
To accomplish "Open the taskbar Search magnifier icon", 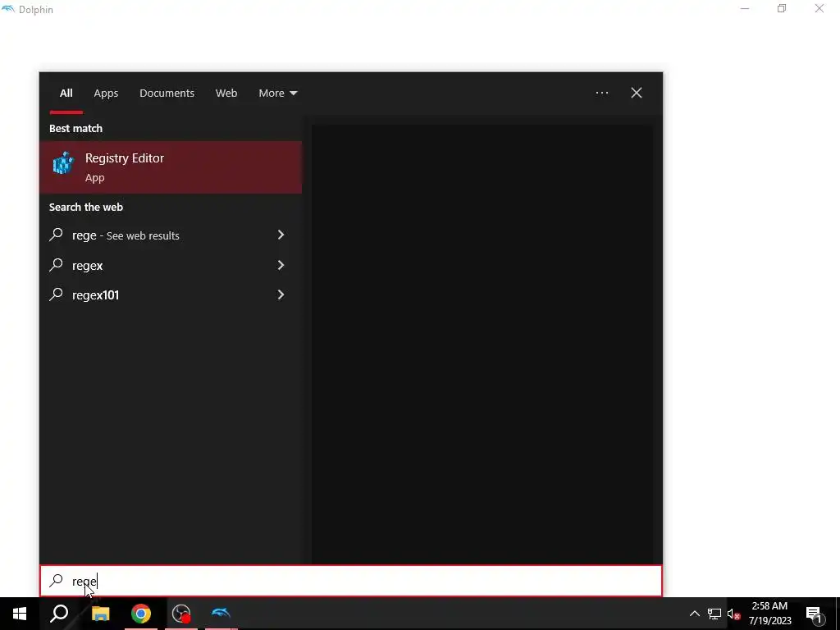I will (x=59, y=614).
